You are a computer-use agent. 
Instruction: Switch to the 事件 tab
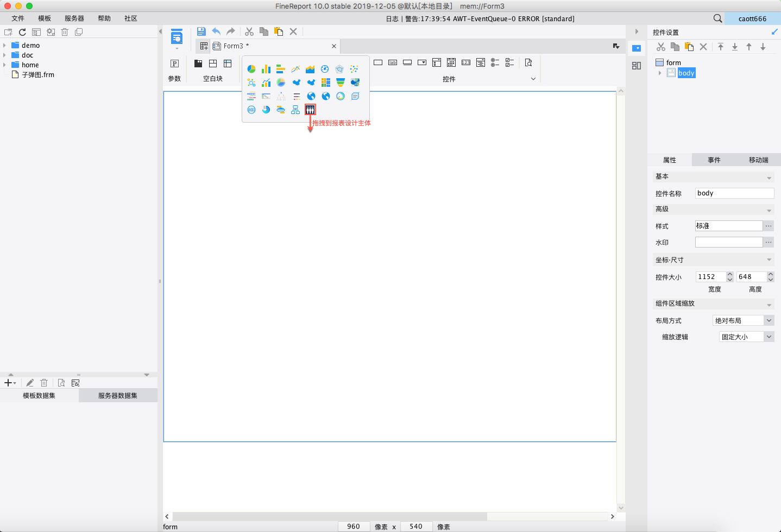(714, 160)
